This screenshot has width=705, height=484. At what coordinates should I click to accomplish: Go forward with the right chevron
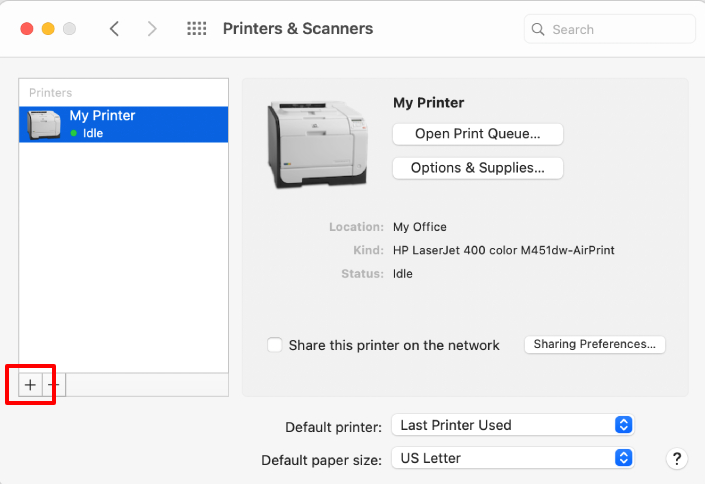pyautogui.click(x=152, y=29)
